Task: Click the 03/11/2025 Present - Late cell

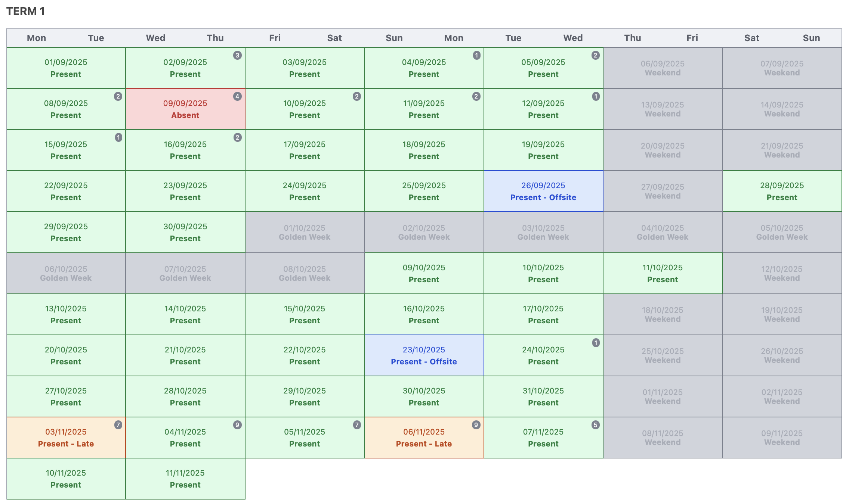Action: pyautogui.click(x=66, y=438)
